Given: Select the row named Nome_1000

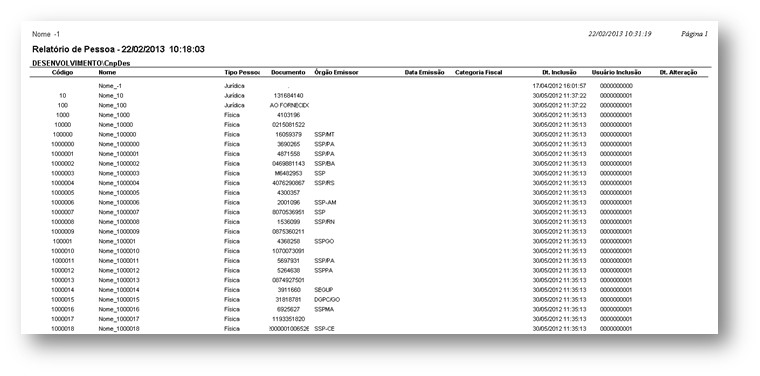Looking at the screenshot, I should pos(368,115).
